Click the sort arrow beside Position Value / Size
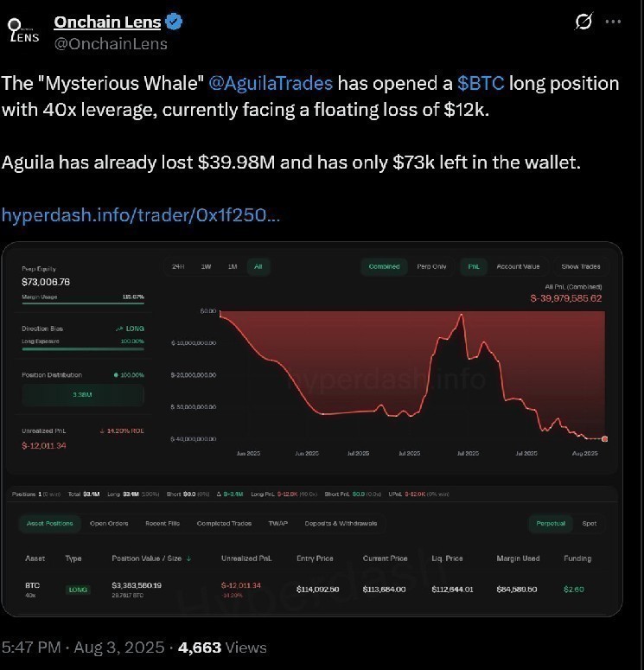This screenshot has width=644, height=670. 189,558
